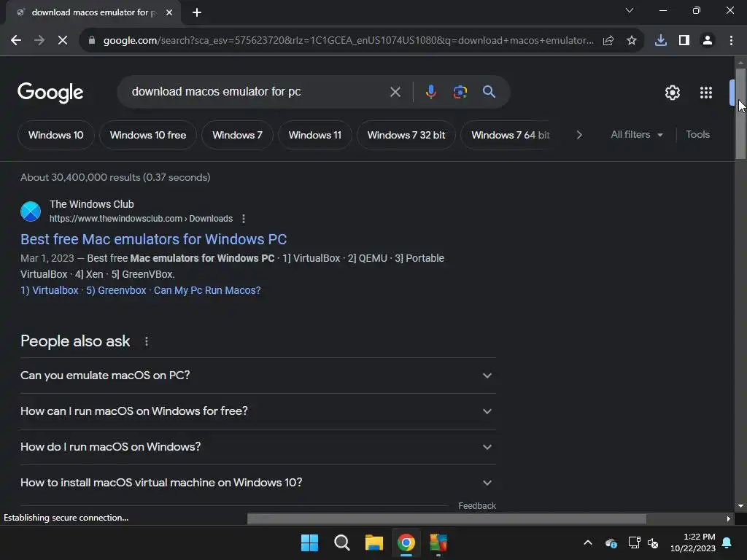Clear the Google search box text
This screenshot has height=560, width=747.
tap(395, 92)
